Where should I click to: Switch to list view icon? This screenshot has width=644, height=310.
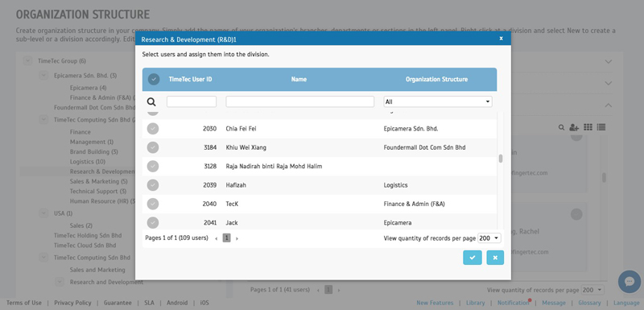(x=601, y=127)
